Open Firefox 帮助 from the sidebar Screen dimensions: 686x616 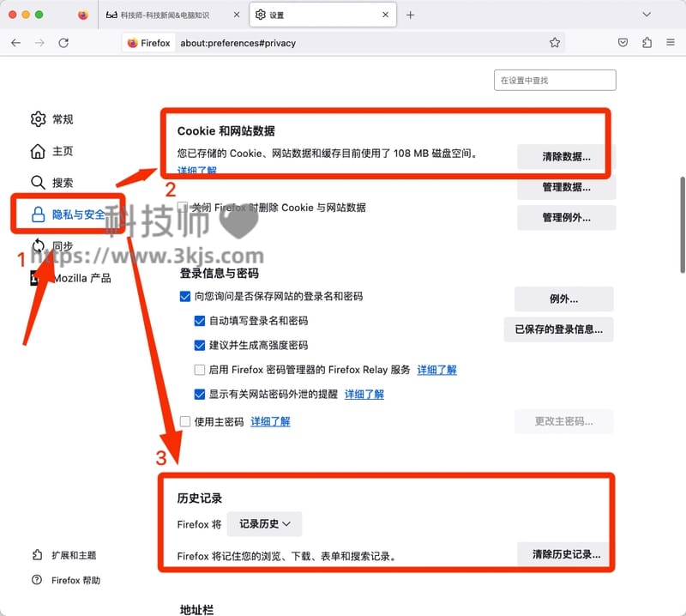(66, 580)
